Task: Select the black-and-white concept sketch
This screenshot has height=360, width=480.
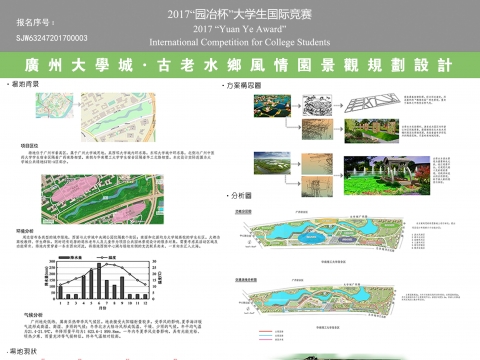Action: coord(317,105)
